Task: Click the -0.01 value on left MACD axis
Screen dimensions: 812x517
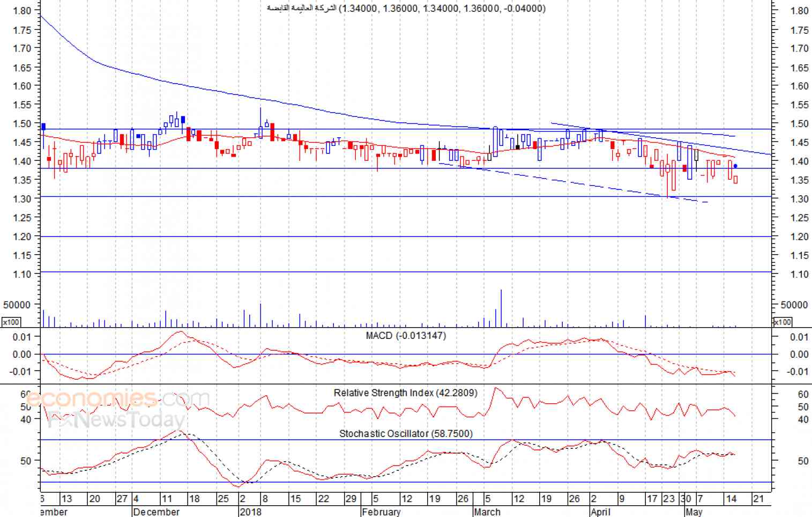Action: click(21, 371)
